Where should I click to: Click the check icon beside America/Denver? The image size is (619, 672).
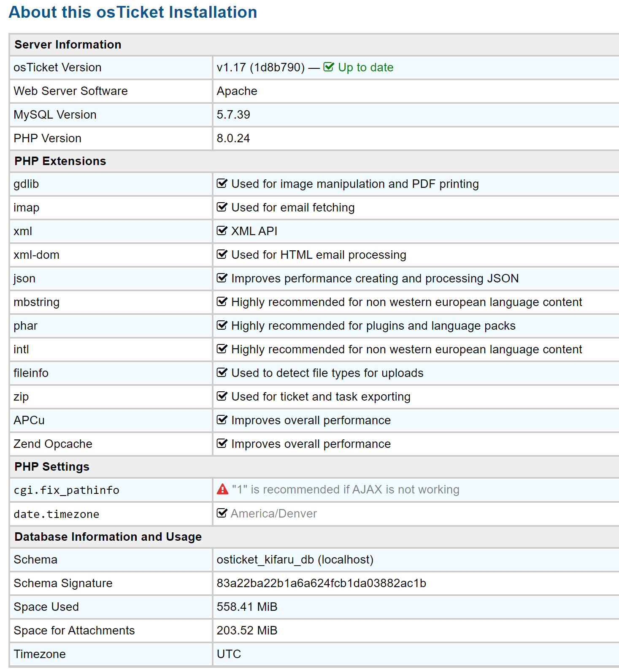(222, 513)
